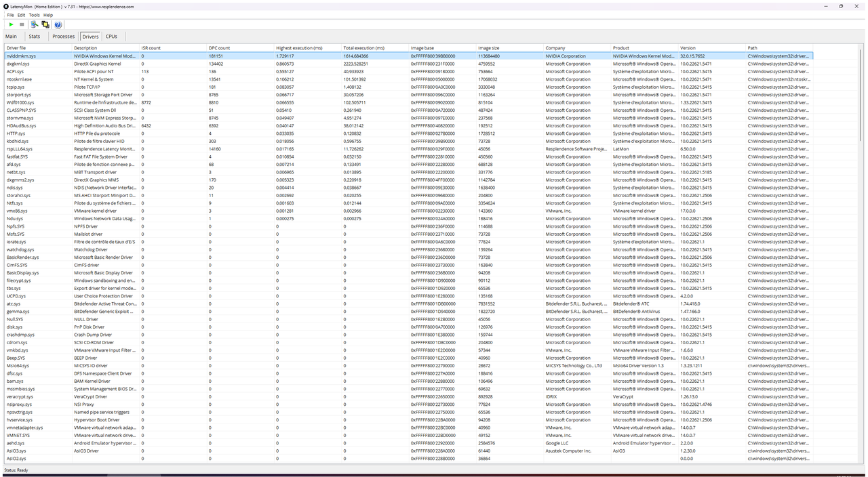Sort by the Image size column header
The height and width of the screenshot is (477, 868).
[x=510, y=48]
